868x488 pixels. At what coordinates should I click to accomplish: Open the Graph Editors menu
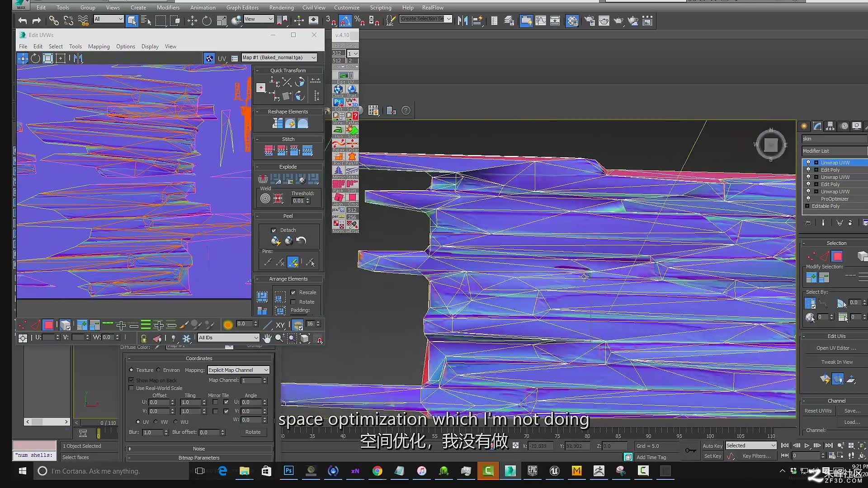(x=242, y=8)
